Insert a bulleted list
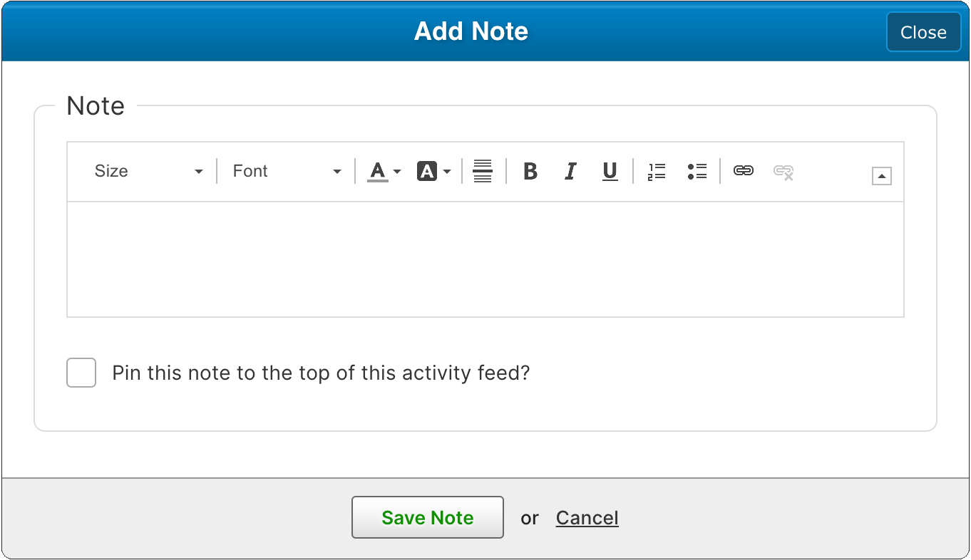 [x=697, y=171]
